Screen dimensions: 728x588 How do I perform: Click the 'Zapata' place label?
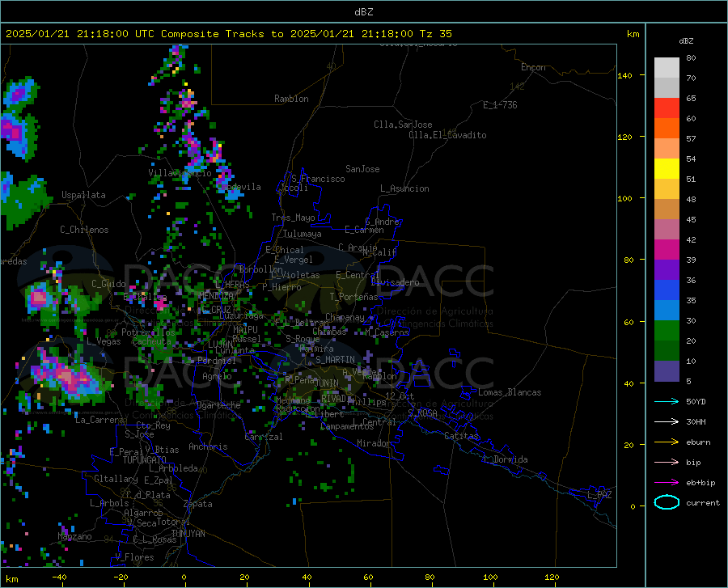click(198, 504)
